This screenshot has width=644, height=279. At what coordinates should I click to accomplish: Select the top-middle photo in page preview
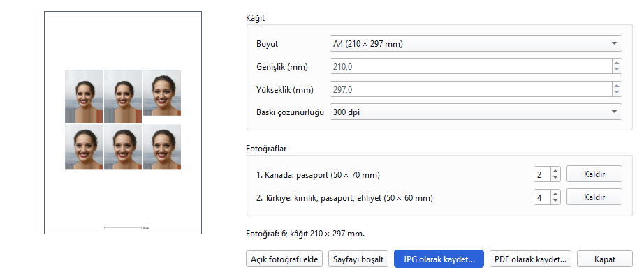point(123,97)
